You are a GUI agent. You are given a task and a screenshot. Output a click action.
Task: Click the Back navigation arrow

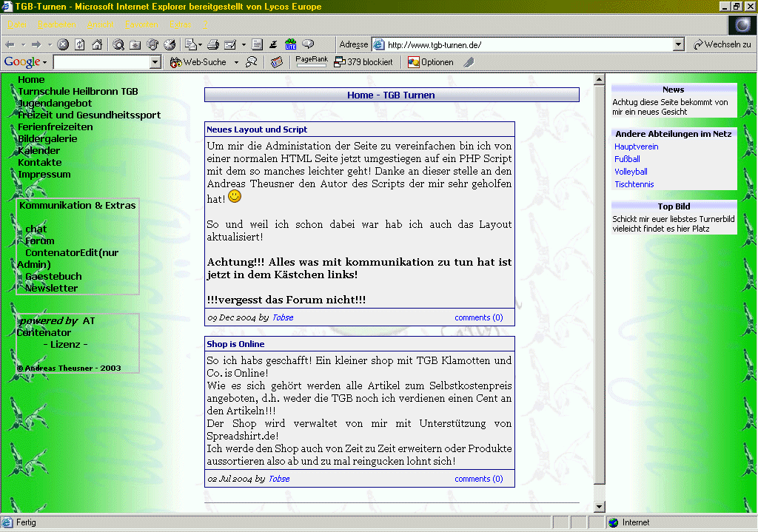click(10, 44)
